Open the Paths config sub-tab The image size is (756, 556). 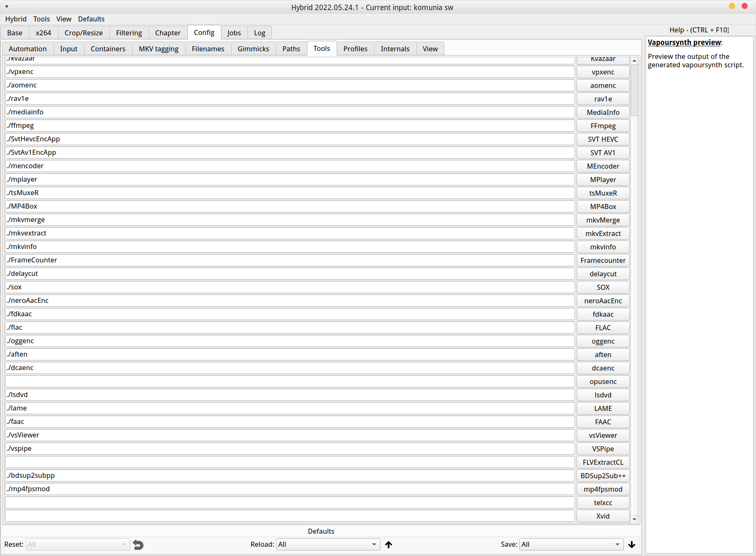(x=291, y=49)
